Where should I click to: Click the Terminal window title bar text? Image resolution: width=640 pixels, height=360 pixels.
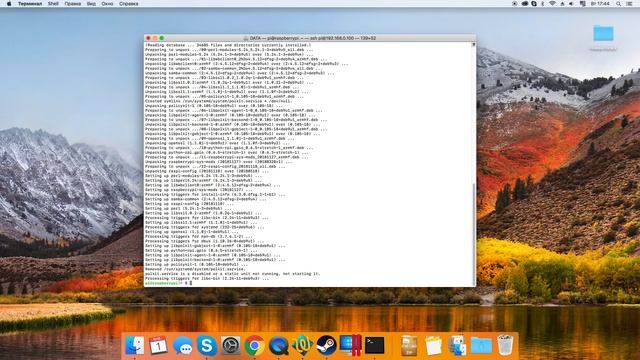[313, 38]
